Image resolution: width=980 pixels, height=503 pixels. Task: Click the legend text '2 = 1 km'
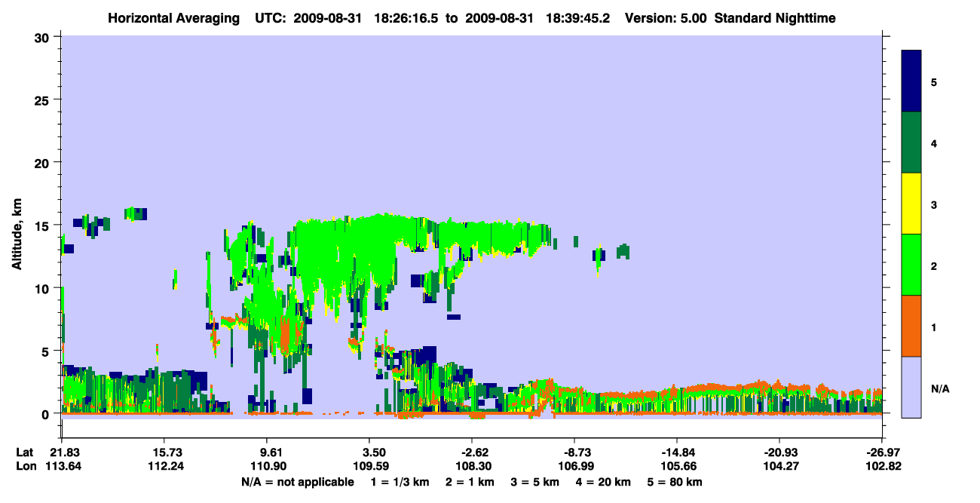pyautogui.click(x=470, y=482)
